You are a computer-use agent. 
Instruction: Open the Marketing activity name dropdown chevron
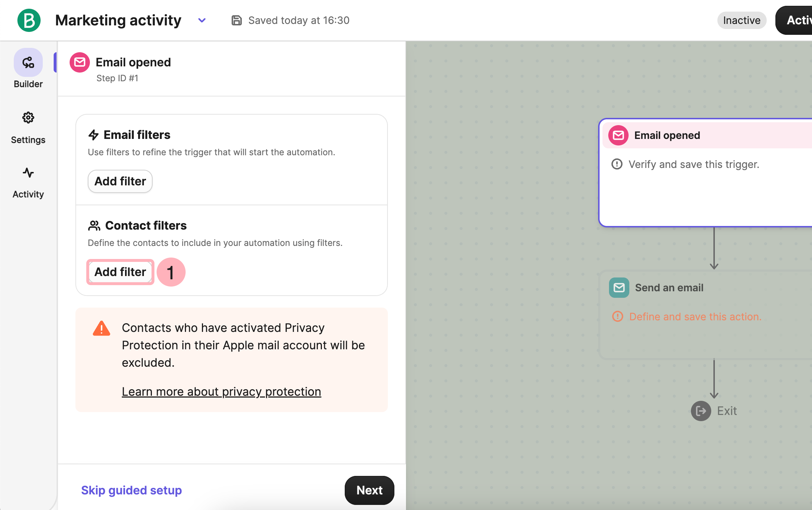point(202,20)
